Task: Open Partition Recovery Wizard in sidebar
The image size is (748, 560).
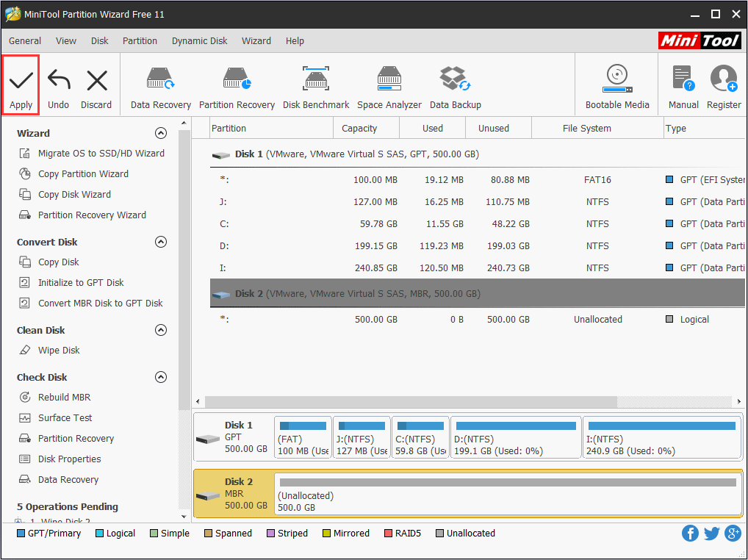Action: [92, 215]
